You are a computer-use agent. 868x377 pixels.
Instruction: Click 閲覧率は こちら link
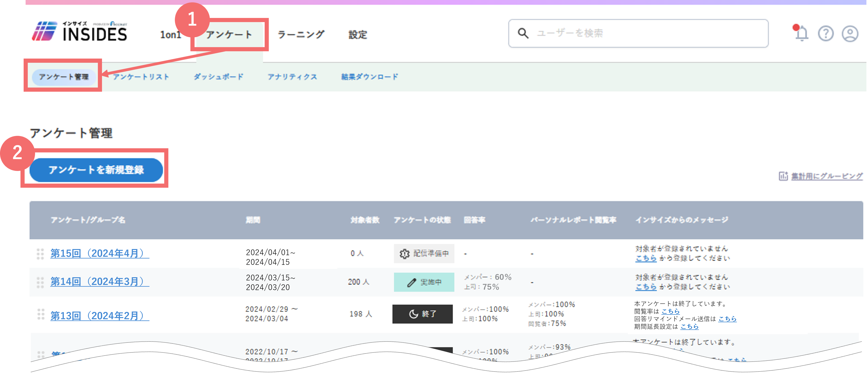(x=670, y=311)
